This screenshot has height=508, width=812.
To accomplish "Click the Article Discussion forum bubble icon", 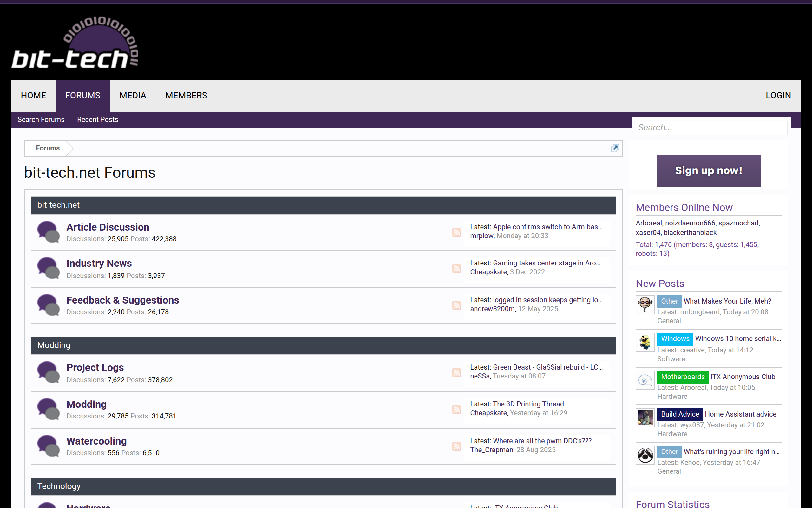I will pyautogui.click(x=48, y=232).
